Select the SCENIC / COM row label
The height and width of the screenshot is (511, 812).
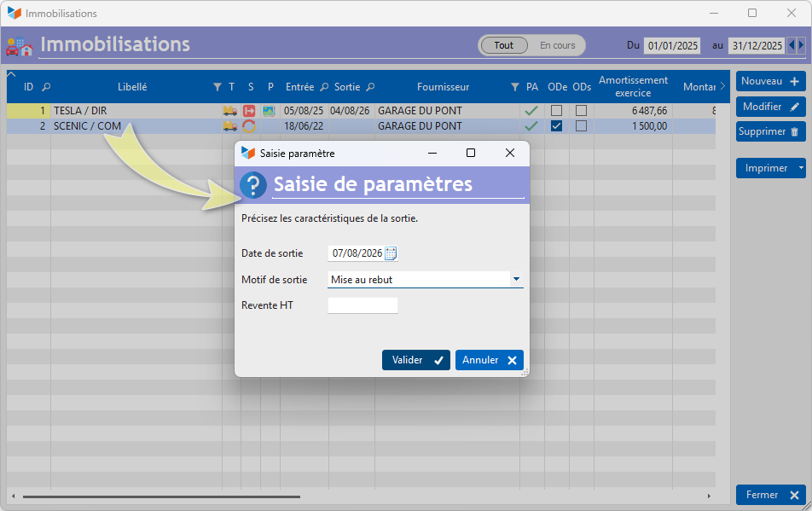click(x=87, y=125)
